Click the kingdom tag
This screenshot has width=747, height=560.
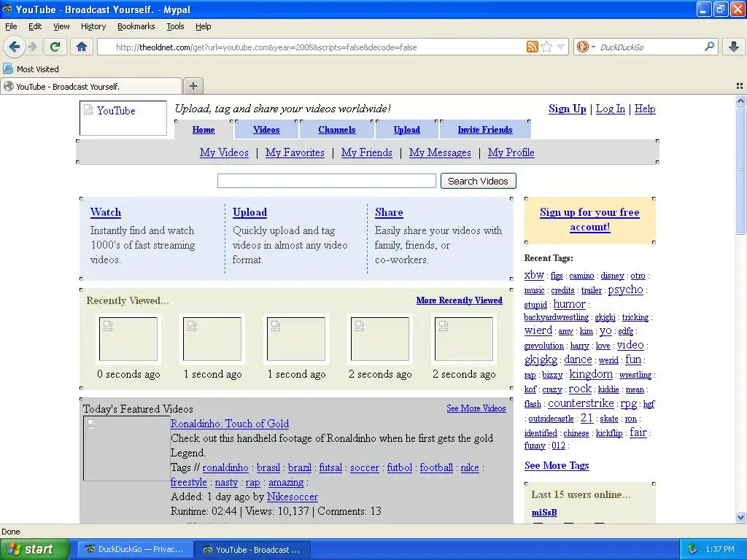(591, 374)
